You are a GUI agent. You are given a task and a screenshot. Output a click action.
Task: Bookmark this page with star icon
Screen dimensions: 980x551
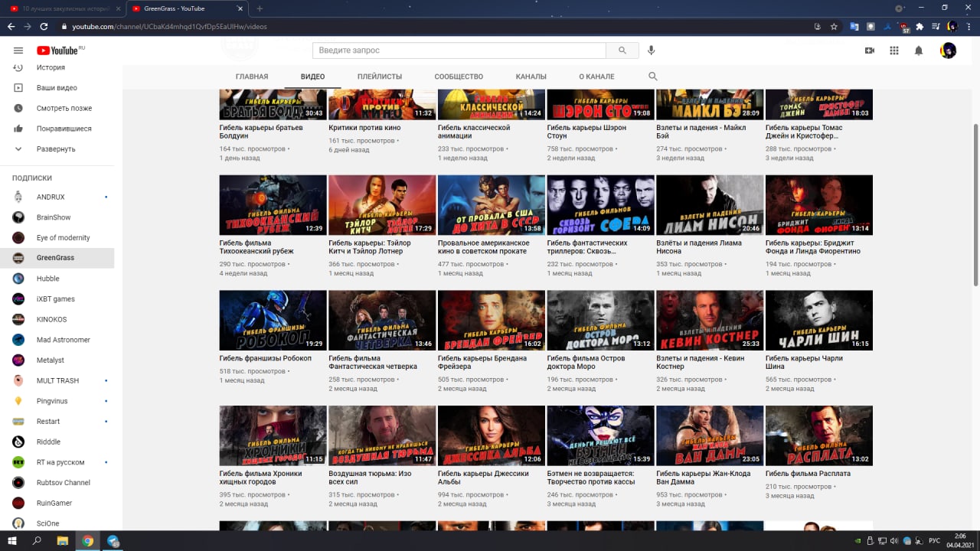834,26
